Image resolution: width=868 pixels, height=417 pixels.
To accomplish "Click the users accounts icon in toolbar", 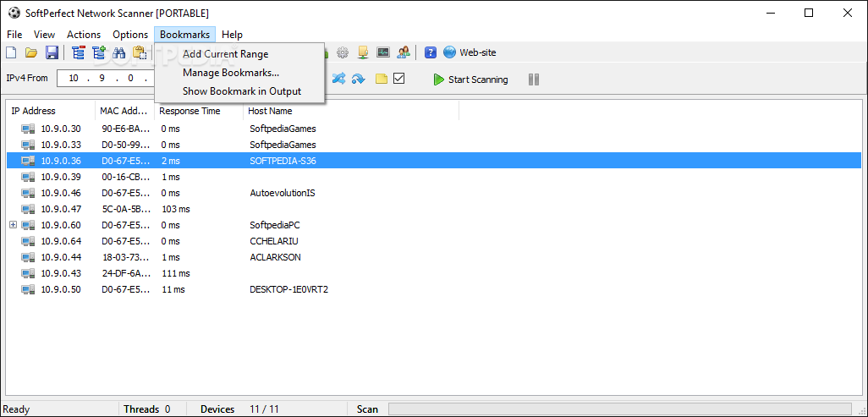I will click(404, 52).
